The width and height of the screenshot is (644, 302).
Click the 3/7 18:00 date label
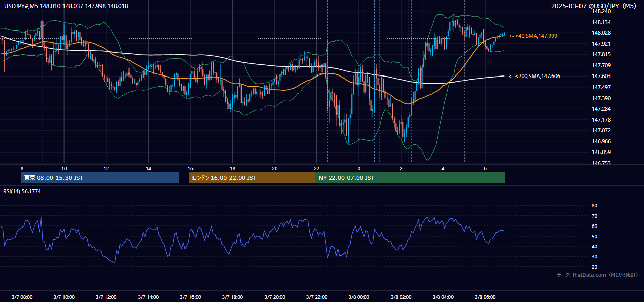tap(232, 297)
